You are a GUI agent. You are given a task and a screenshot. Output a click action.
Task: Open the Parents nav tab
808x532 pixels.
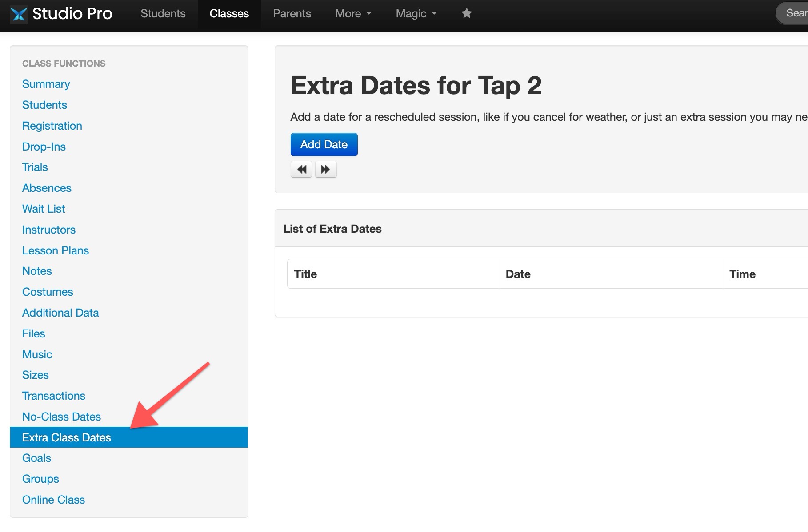pos(292,13)
